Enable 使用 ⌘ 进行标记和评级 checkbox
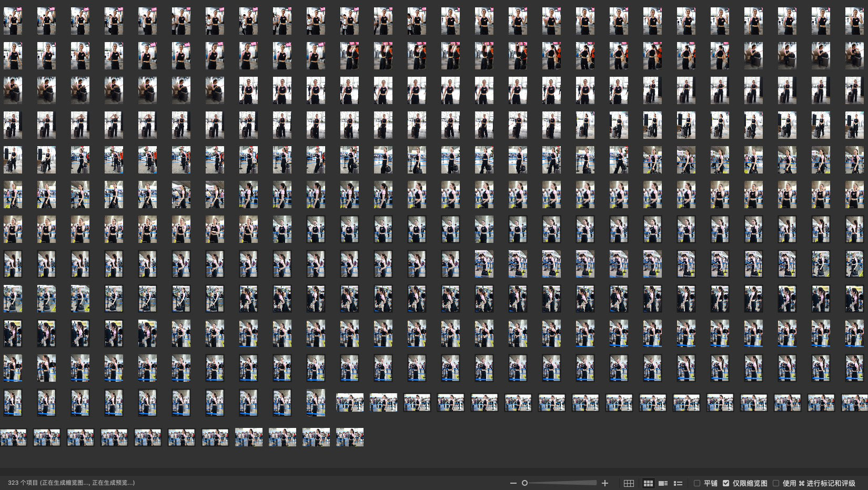 776,483
